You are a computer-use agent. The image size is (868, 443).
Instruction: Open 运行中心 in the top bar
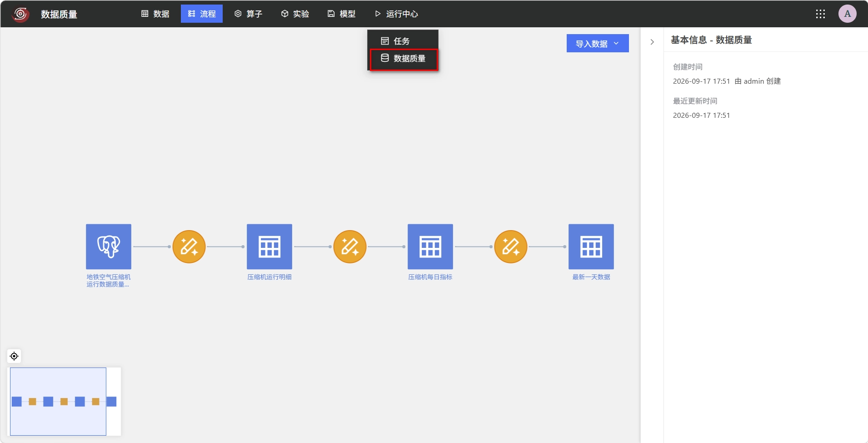coord(396,14)
